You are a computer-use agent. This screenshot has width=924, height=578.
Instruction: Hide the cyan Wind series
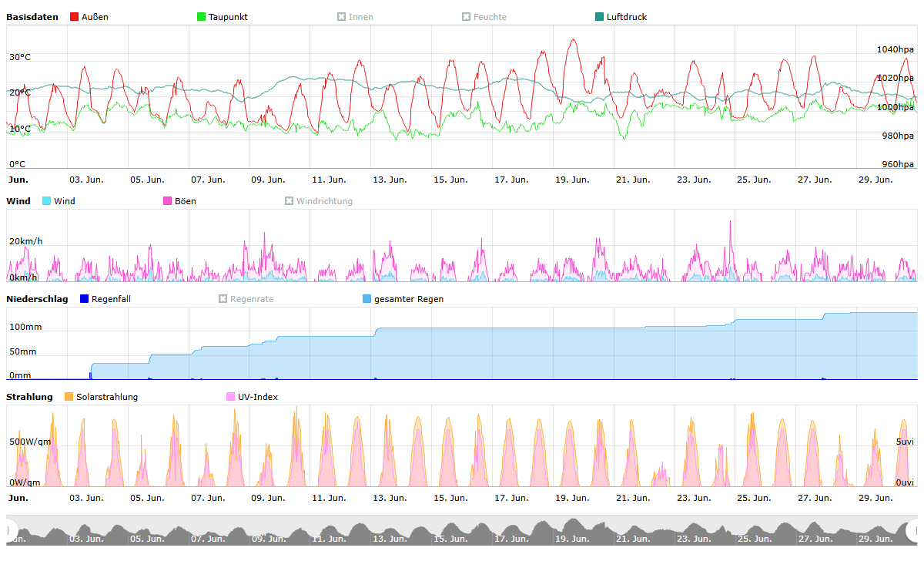pos(47,201)
